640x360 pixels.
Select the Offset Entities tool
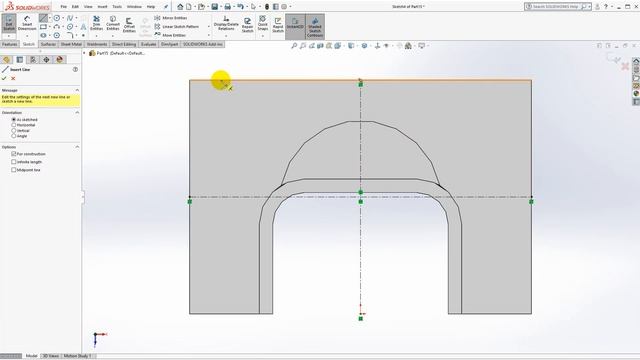point(129,25)
